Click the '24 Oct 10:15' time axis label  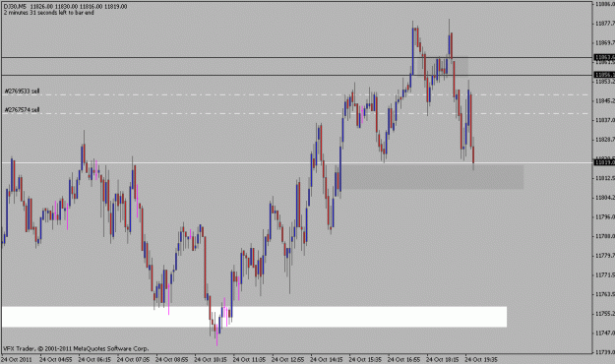tap(211, 359)
